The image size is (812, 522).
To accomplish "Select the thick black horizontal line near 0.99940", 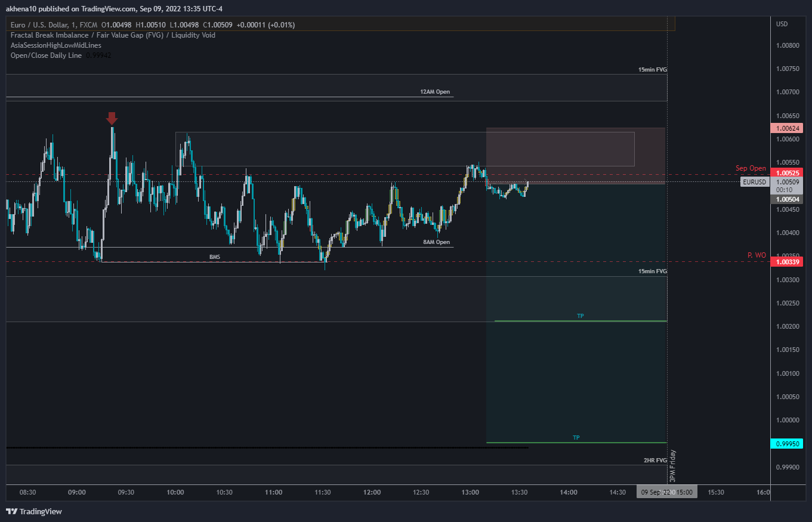I will (267, 447).
